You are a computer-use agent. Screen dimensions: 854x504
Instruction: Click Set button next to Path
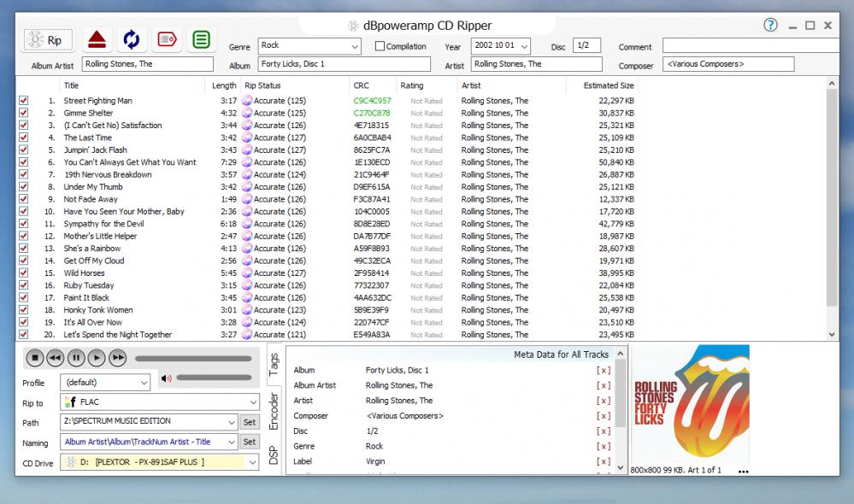pyautogui.click(x=249, y=422)
